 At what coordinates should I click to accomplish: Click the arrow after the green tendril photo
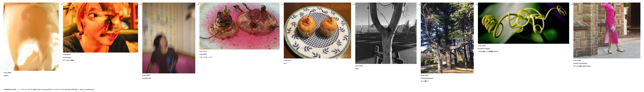point(571,4)
